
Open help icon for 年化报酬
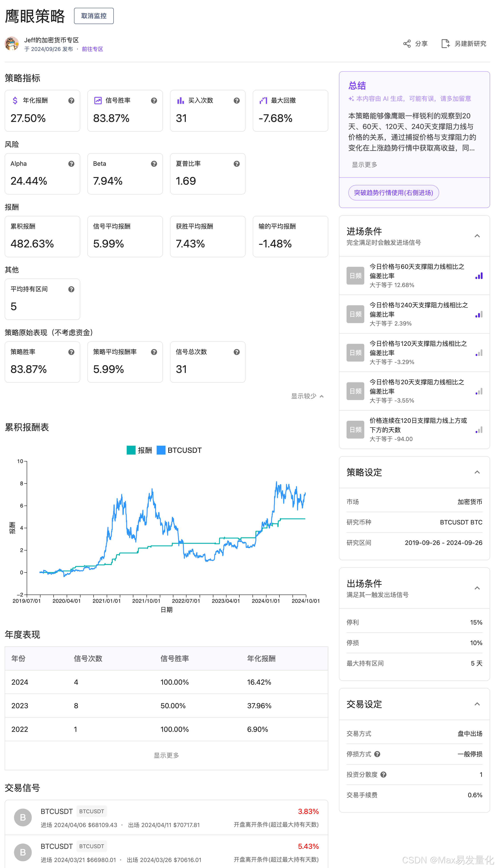[x=71, y=101]
